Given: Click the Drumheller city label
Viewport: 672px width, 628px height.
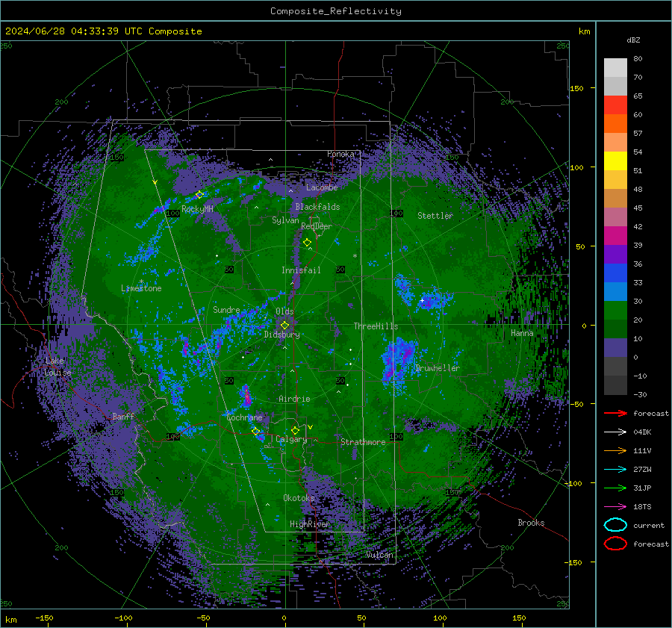Looking at the screenshot, I should click(x=438, y=368).
